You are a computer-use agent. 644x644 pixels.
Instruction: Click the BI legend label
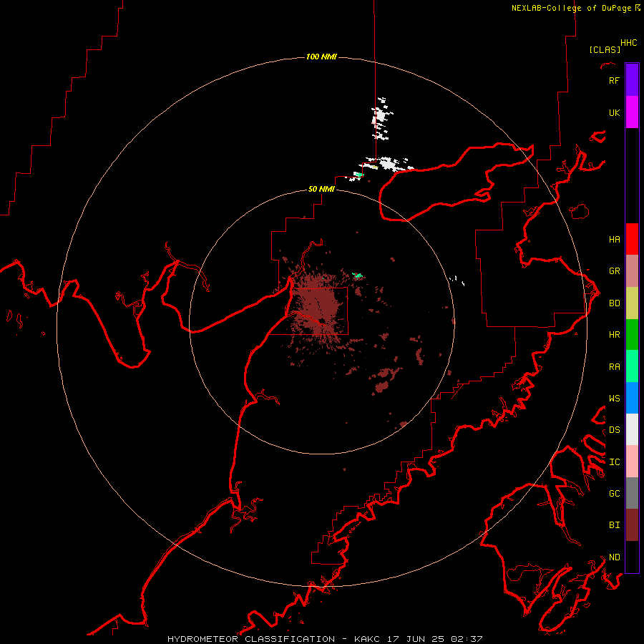click(614, 525)
